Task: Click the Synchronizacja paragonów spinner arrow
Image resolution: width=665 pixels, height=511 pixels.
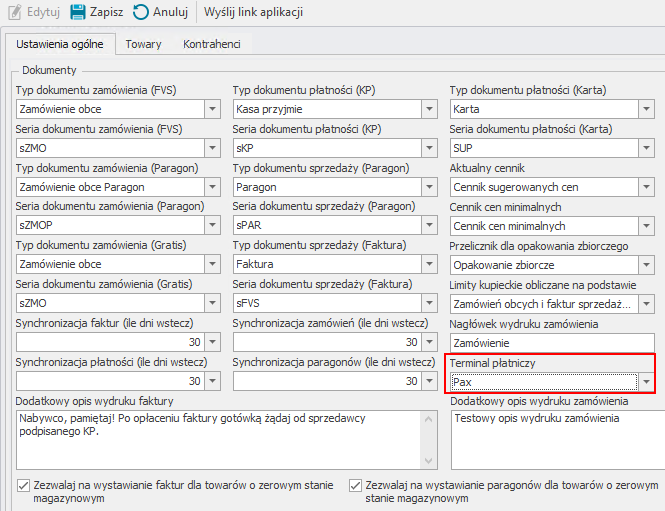Action: coord(429,381)
